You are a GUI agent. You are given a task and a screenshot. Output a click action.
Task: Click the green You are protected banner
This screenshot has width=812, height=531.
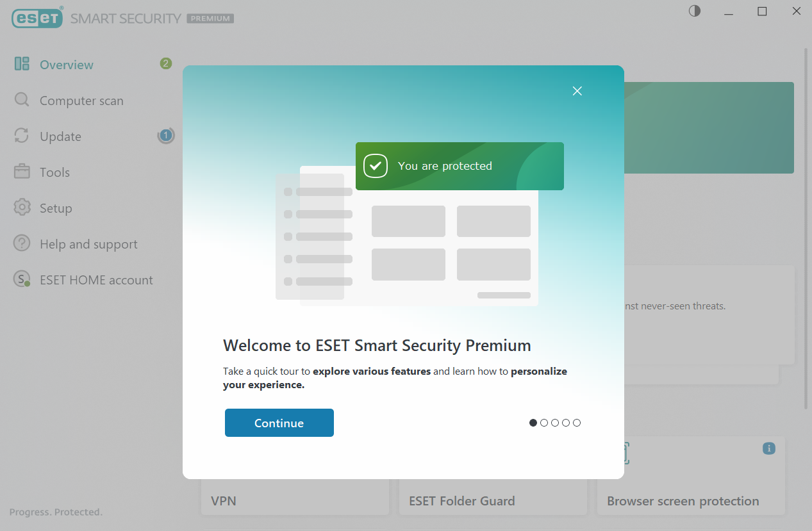pyautogui.click(x=460, y=166)
